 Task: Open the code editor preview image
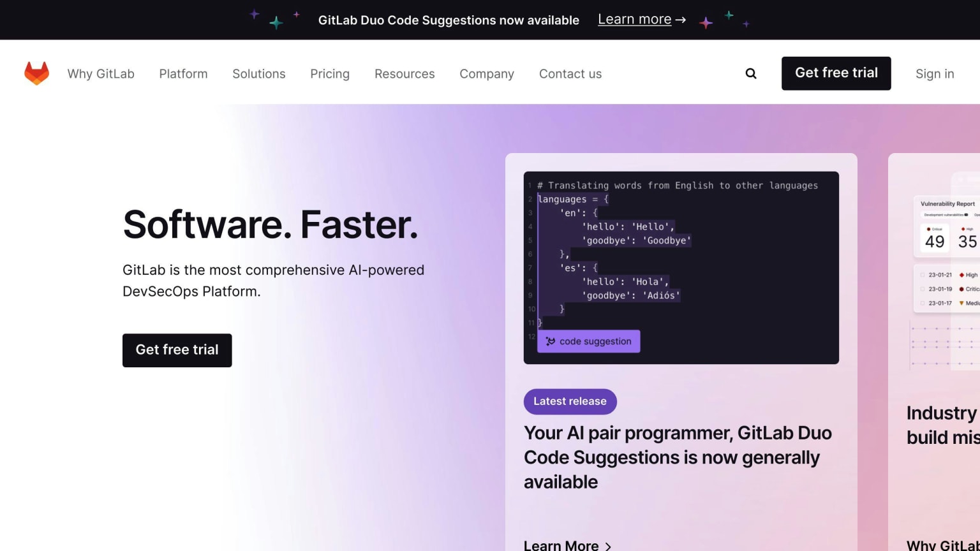[x=681, y=268]
